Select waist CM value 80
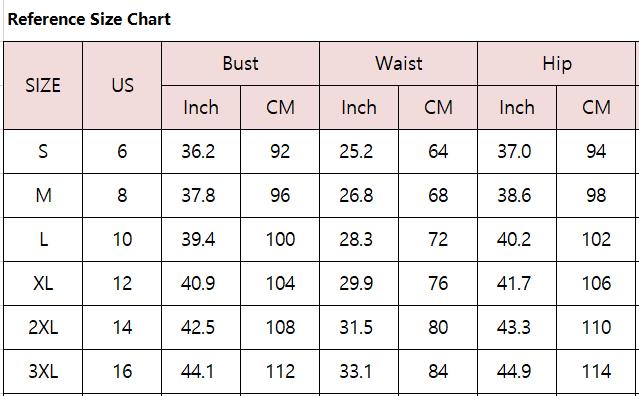 438,328
